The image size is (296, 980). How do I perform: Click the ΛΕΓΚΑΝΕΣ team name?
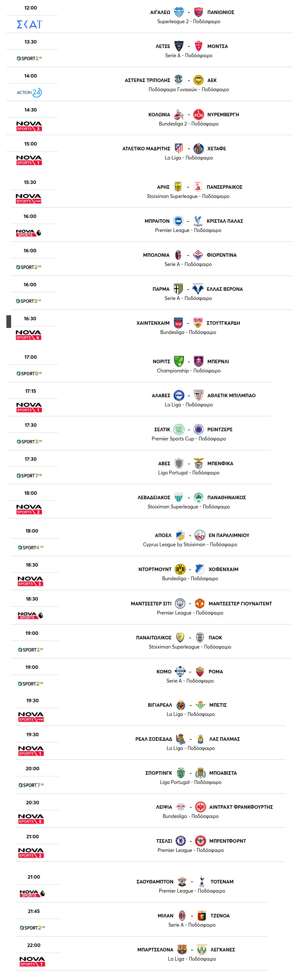[x=223, y=950]
